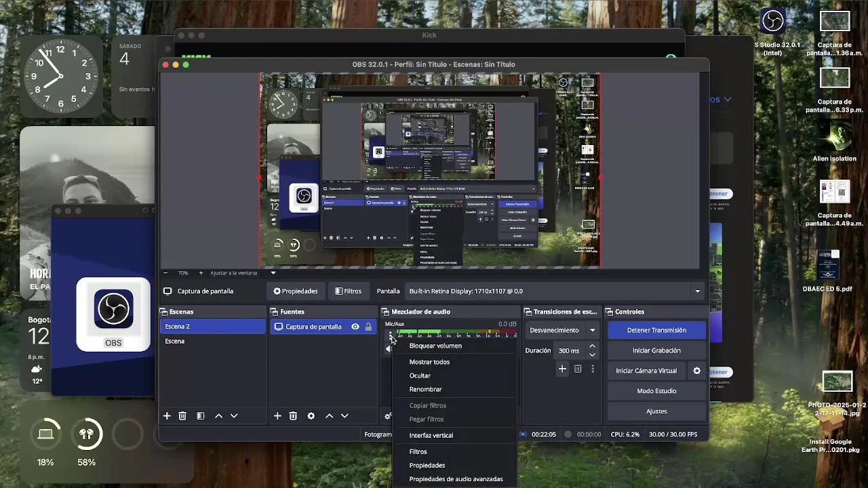Click the Mic/Aux audio level meter
Image resolution: width=868 pixels, height=488 pixels.
(x=456, y=333)
